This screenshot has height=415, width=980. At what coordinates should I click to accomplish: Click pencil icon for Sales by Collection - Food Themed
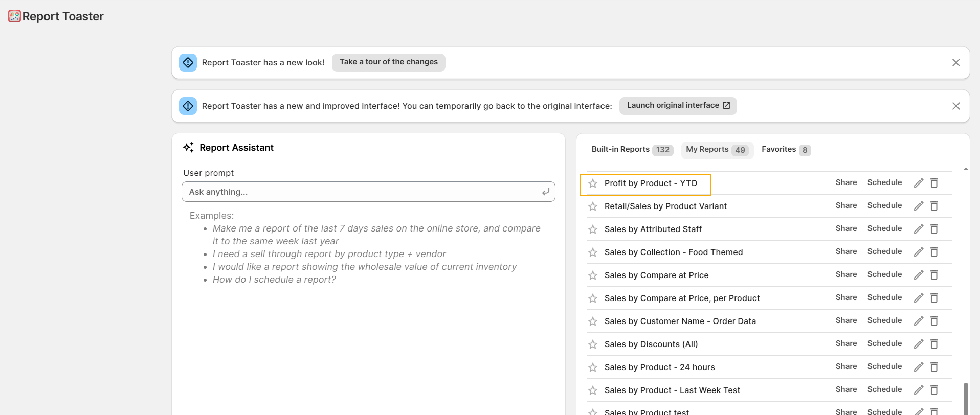919,252
